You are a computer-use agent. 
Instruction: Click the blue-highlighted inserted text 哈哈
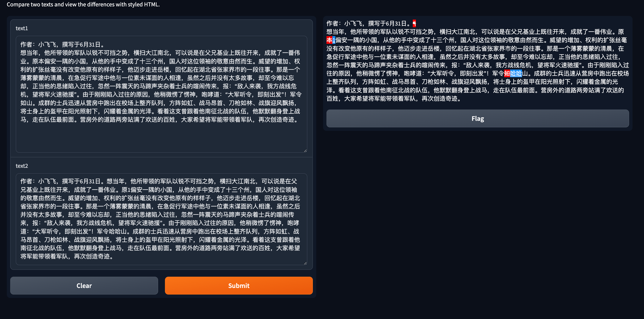pyautogui.click(x=516, y=74)
